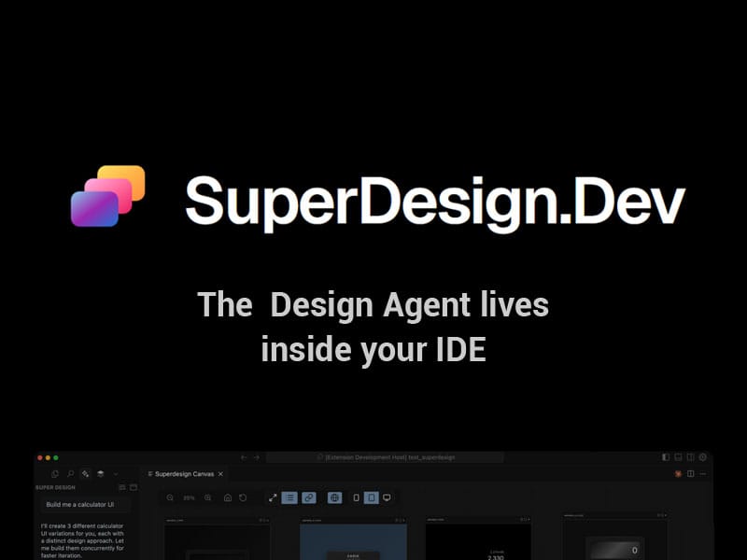Select the mobile viewport icon
Image resolution: width=747 pixels, height=560 pixels.
[x=356, y=497]
